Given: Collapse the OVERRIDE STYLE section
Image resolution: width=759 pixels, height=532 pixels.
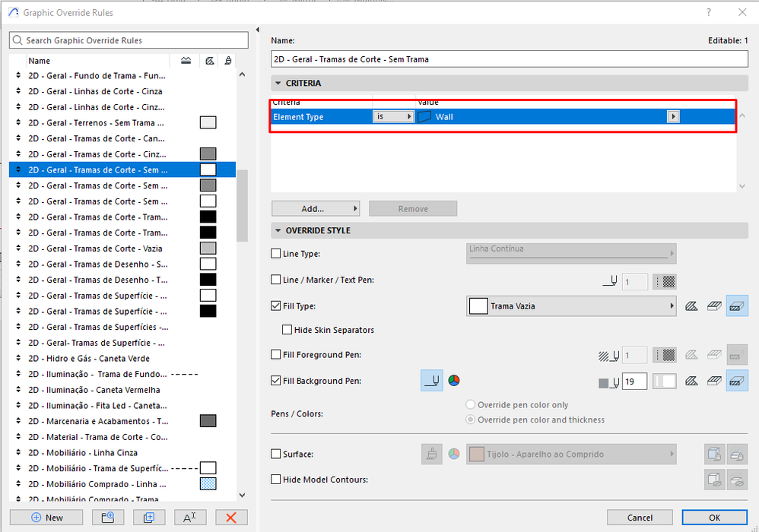Looking at the screenshot, I should point(278,231).
